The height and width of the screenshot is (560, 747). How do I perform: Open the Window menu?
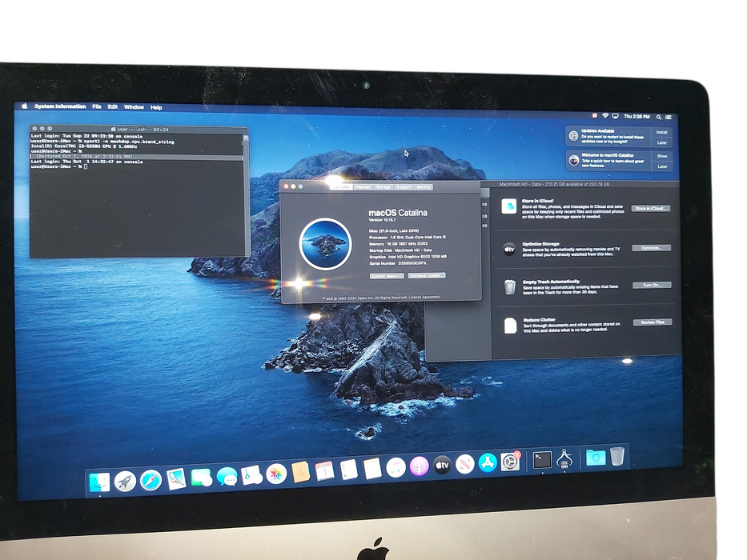(x=134, y=107)
